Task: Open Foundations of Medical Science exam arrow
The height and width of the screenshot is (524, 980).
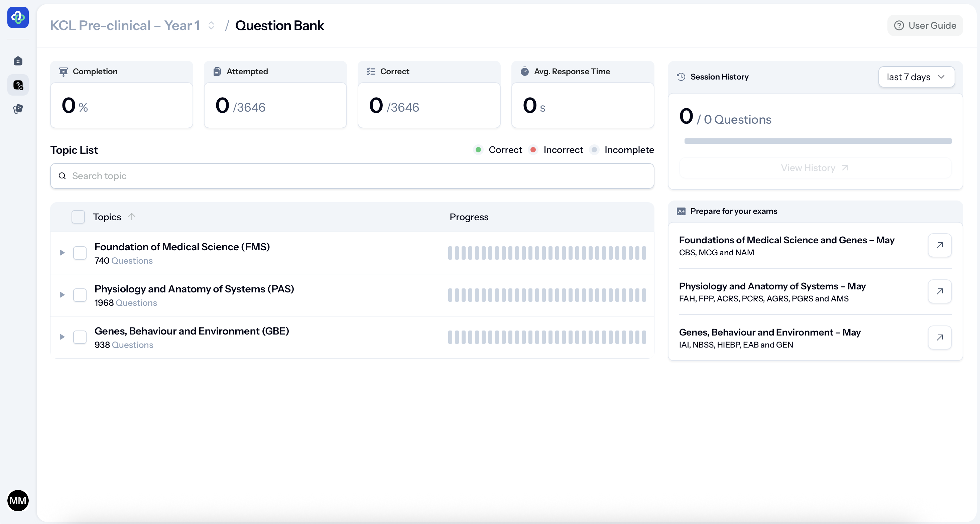Action: pyautogui.click(x=939, y=245)
